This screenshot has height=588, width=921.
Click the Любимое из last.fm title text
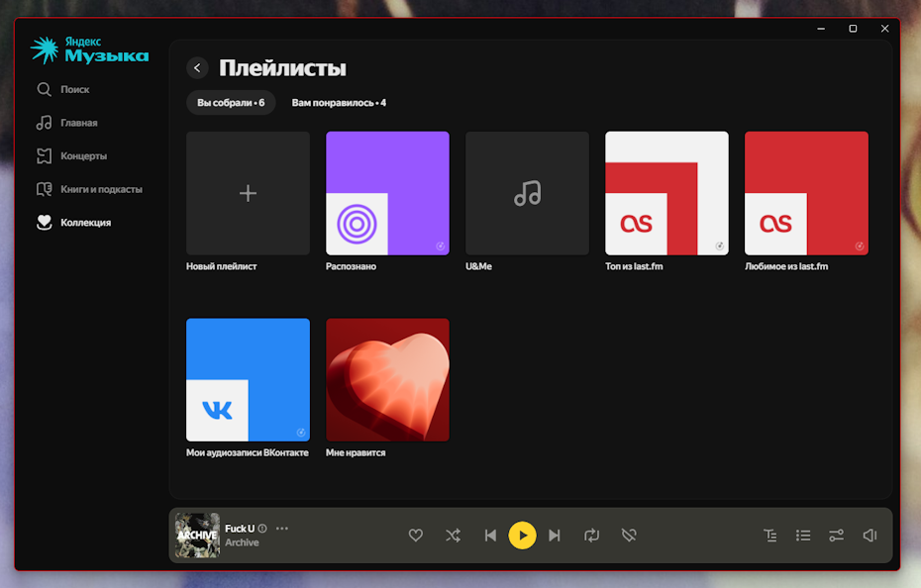click(786, 266)
